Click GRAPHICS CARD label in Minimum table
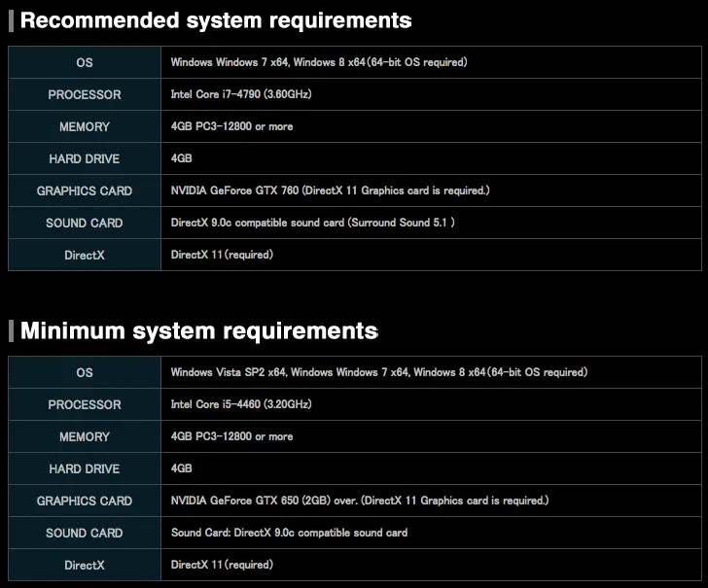 [x=85, y=501]
